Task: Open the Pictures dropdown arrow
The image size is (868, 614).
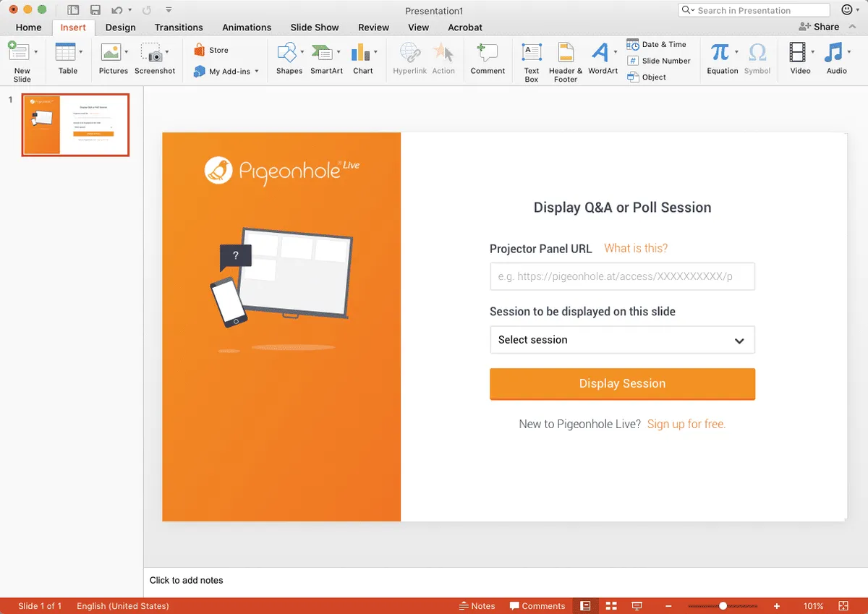Action: [x=127, y=52]
